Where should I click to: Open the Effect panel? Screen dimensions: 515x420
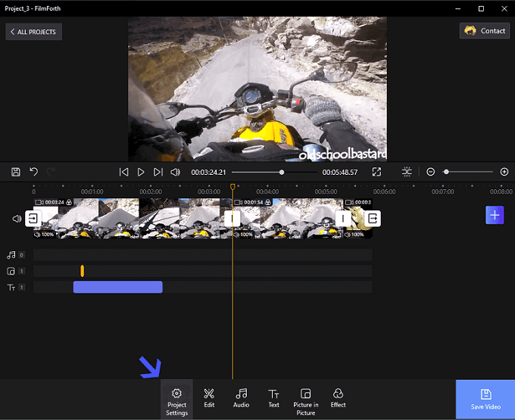(338, 398)
